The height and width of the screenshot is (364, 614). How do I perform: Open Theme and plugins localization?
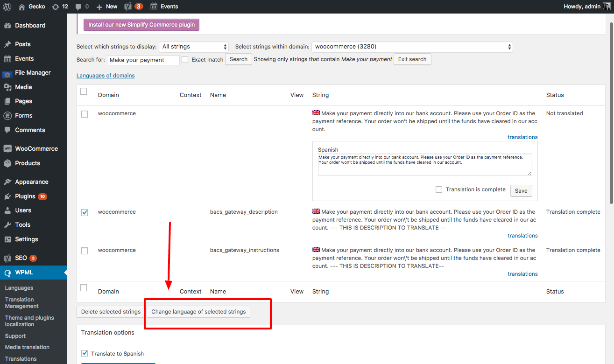coord(29,321)
